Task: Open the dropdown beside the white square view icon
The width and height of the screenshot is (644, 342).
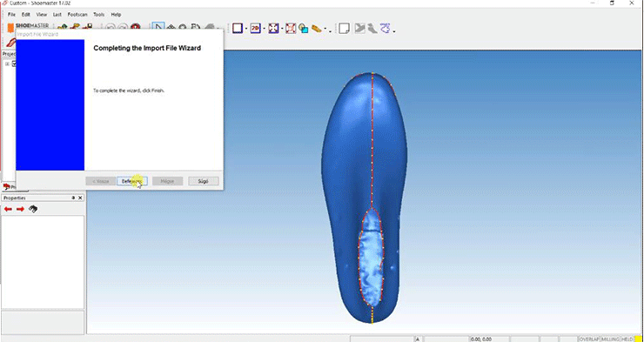Action: coord(246,29)
